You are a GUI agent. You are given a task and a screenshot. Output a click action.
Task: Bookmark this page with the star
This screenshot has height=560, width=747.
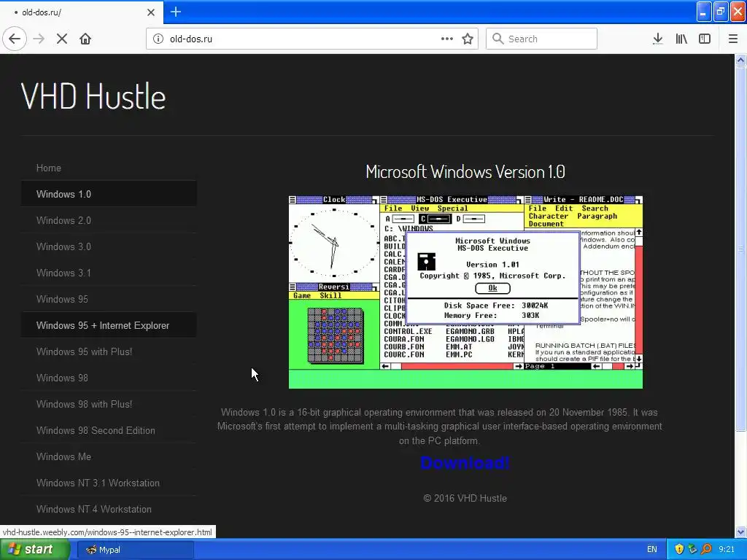(x=468, y=39)
